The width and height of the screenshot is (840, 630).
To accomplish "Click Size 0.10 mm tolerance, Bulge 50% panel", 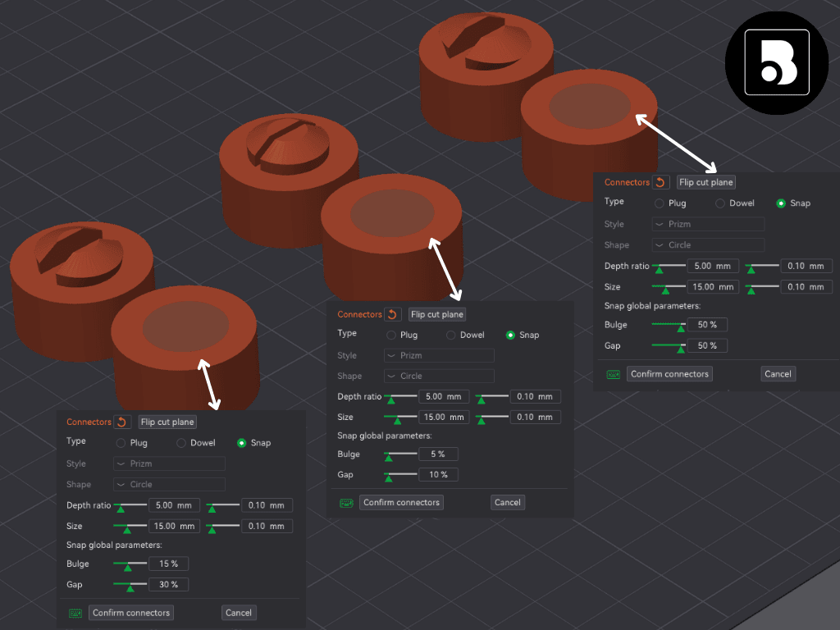I will point(806,286).
